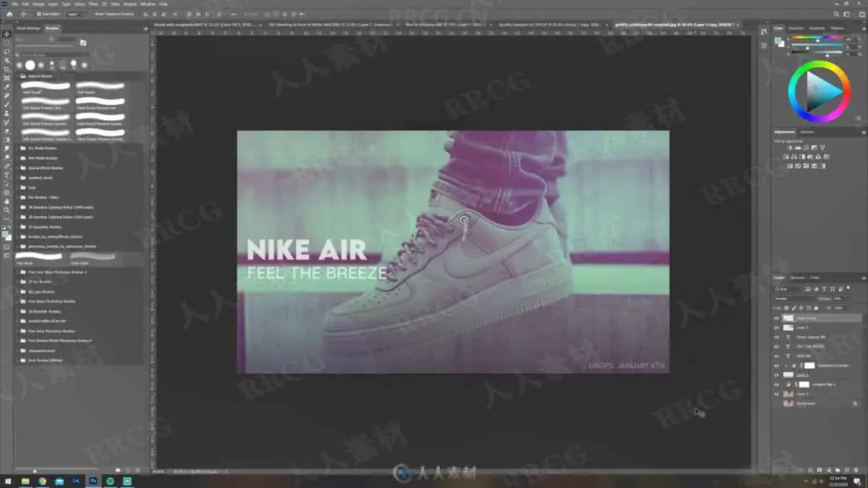Switch to the Channels tab
The width and height of the screenshot is (868, 488).
(798, 278)
